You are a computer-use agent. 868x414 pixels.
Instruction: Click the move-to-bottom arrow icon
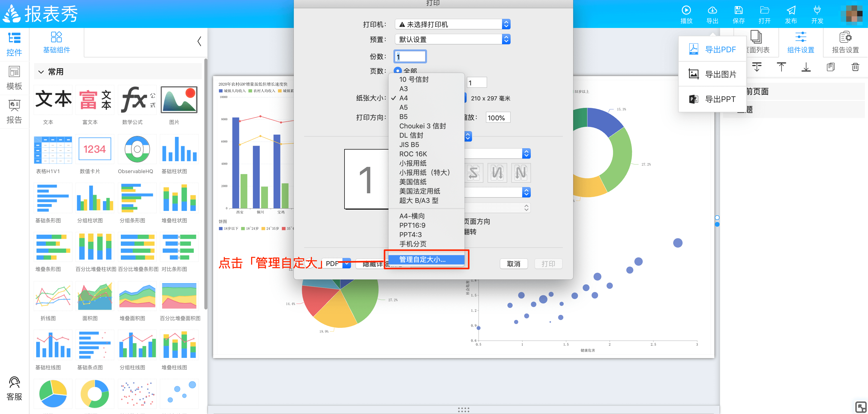(806, 67)
